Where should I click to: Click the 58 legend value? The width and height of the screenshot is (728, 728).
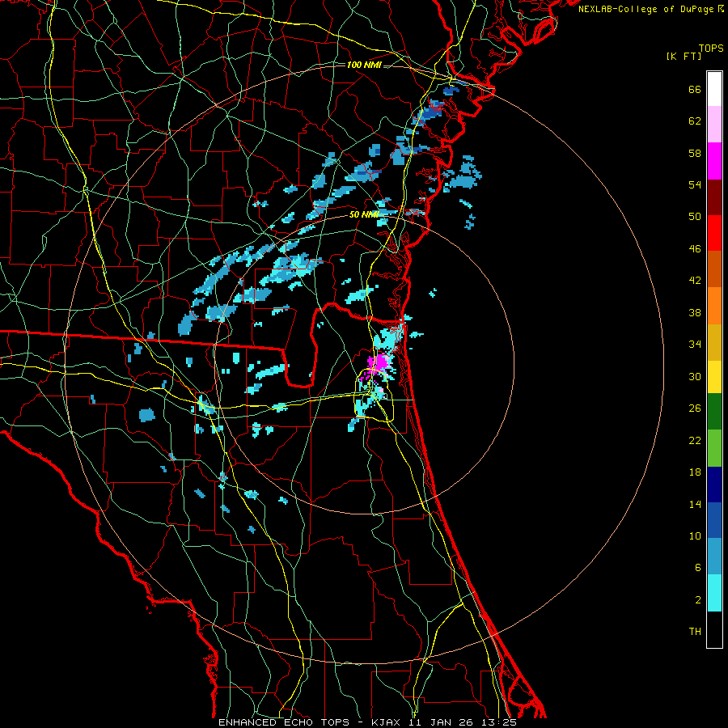tap(695, 153)
